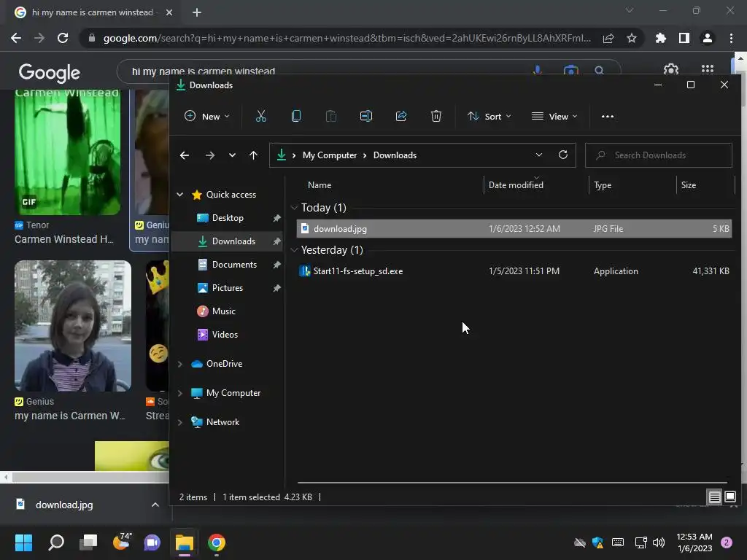This screenshot has height=560, width=747.
Task: Select Start11-fs-setup_sd.exe file row
Action: point(514,271)
